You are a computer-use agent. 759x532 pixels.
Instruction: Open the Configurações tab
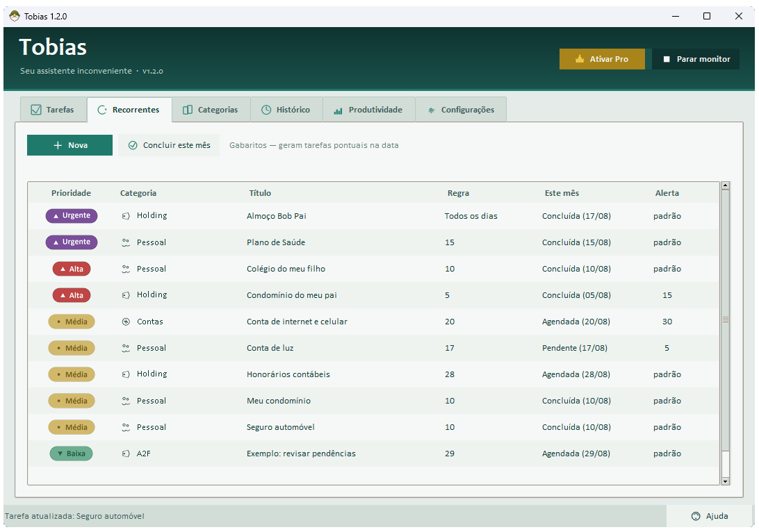(x=461, y=110)
